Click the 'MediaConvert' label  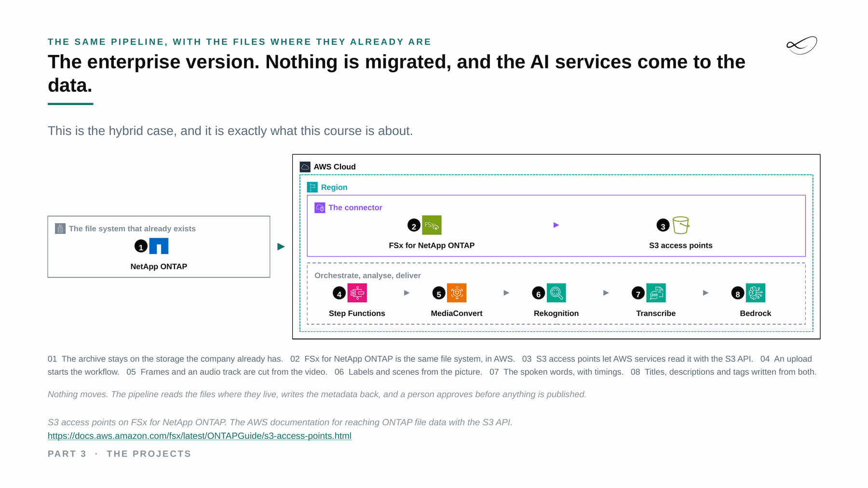coord(457,313)
